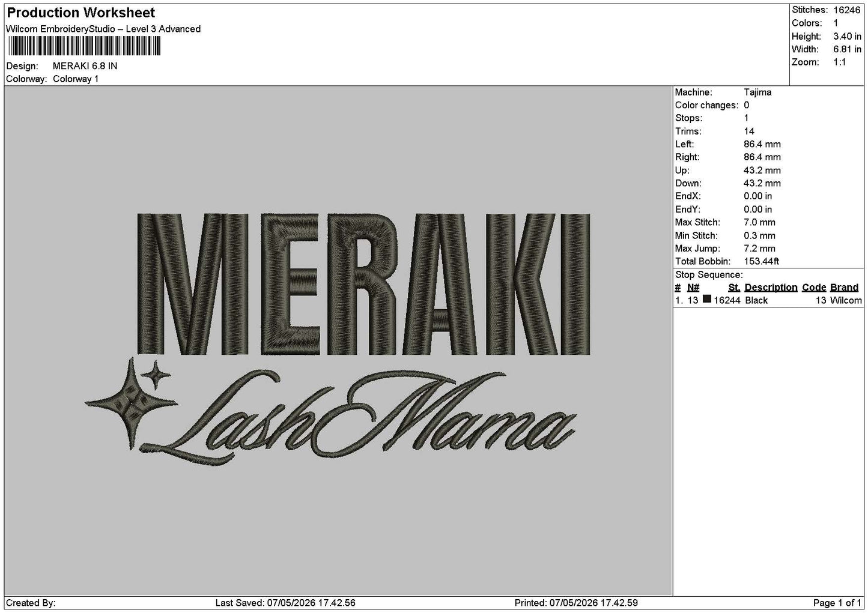Select the Max Stitch value '7.0 mm'
868x613 pixels.
point(759,223)
